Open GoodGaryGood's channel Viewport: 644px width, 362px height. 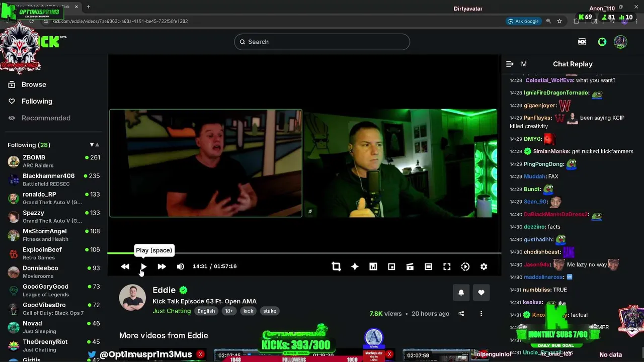click(54, 290)
